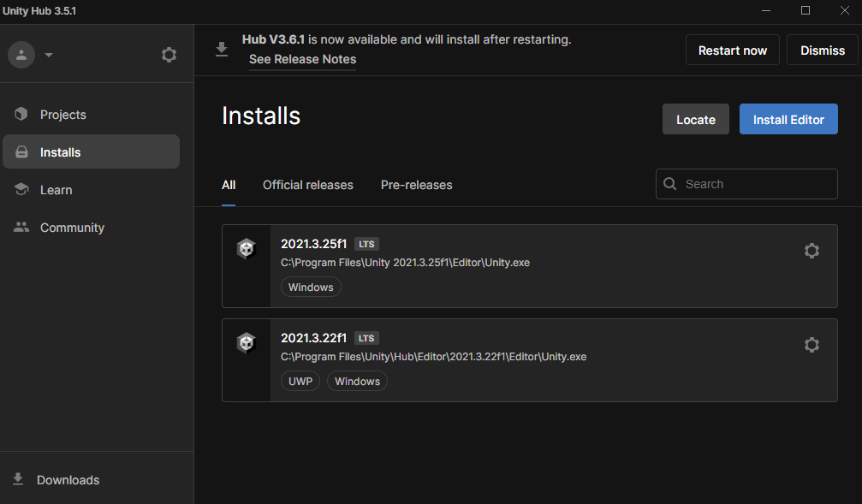
Task: Click the Unity Hub 3.5.1 window title
Action: pyautogui.click(x=39, y=11)
